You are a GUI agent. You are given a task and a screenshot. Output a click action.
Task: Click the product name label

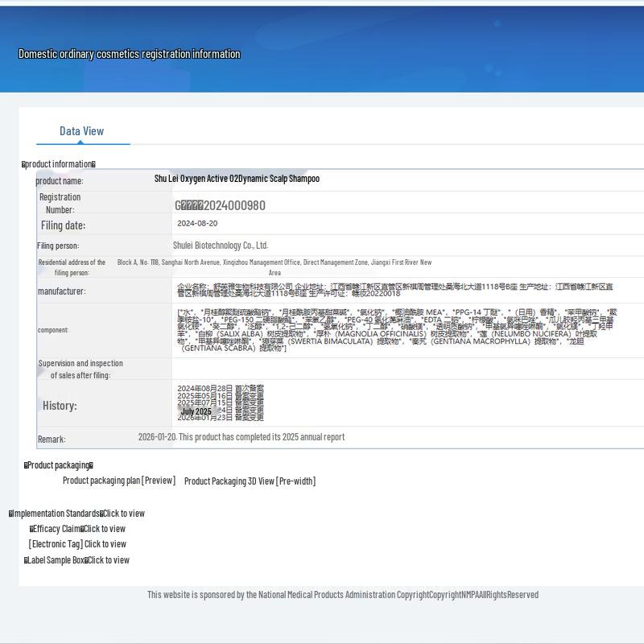point(59,180)
